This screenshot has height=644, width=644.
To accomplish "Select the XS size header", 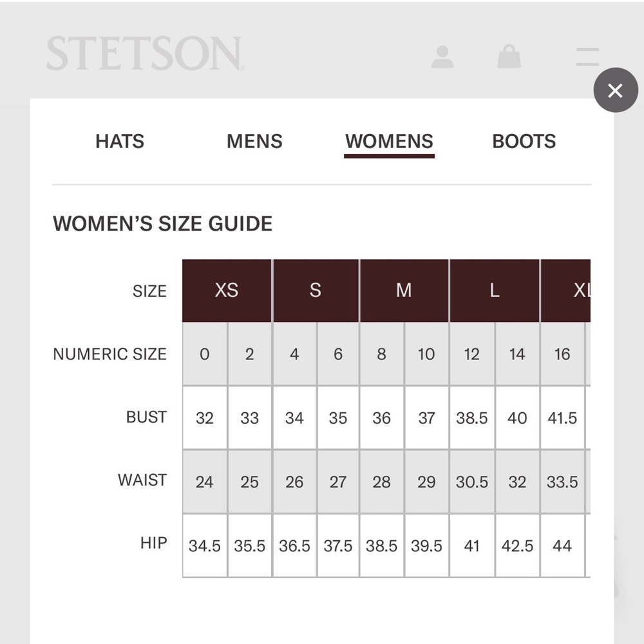I will 227,290.
